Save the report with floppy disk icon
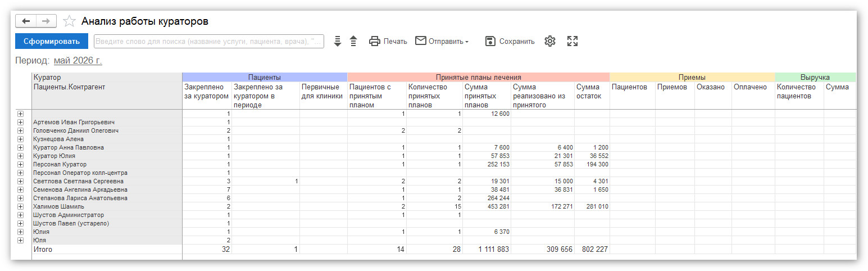The width and height of the screenshot is (868, 271). point(490,41)
